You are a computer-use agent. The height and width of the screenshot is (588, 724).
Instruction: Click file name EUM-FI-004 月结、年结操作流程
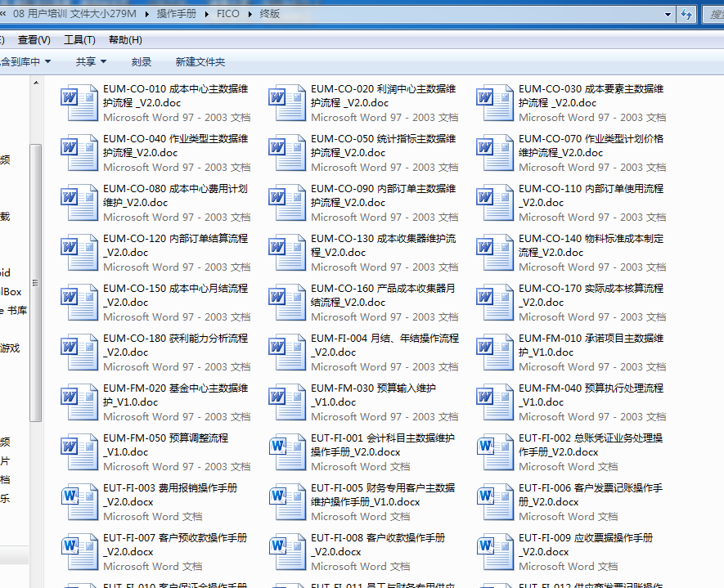point(384,345)
